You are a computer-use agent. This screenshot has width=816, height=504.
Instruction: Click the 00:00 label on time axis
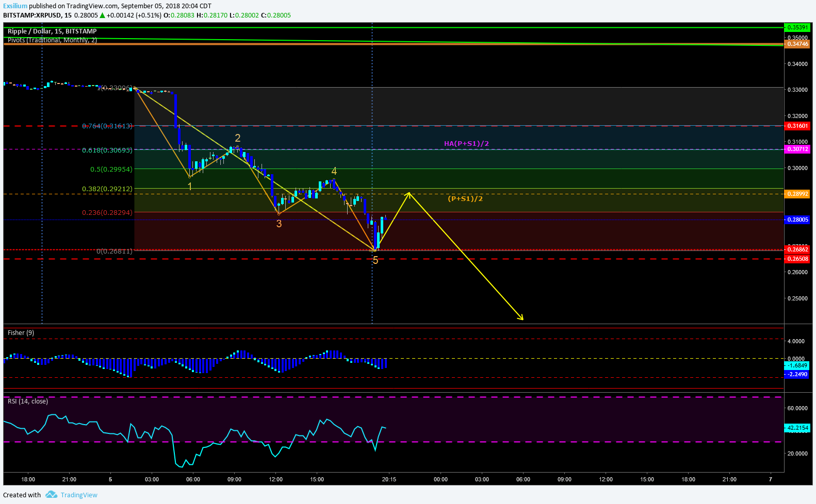tap(440, 479)
